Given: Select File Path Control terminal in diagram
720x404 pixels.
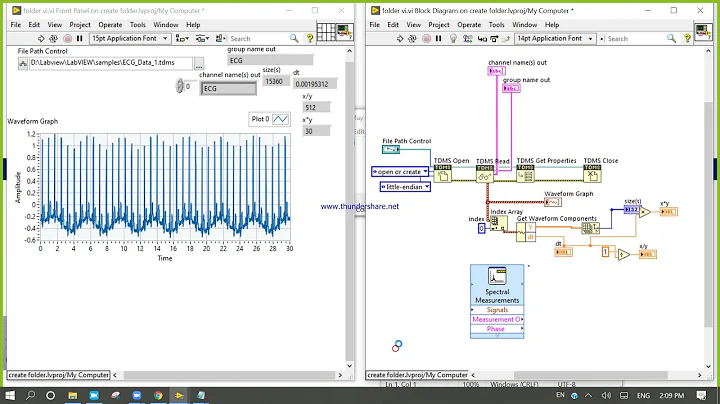Looking at the screenshot, I should pyautogui.click(x=391, y=149).
